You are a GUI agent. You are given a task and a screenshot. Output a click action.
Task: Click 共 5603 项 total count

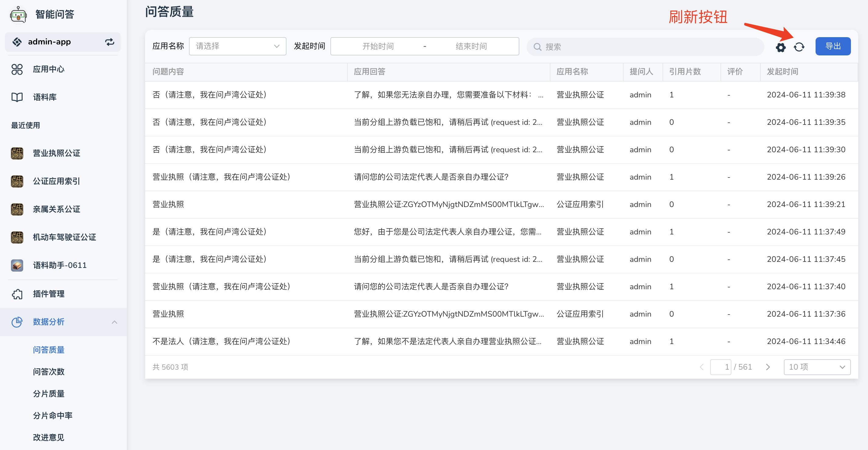click(170, 367)
